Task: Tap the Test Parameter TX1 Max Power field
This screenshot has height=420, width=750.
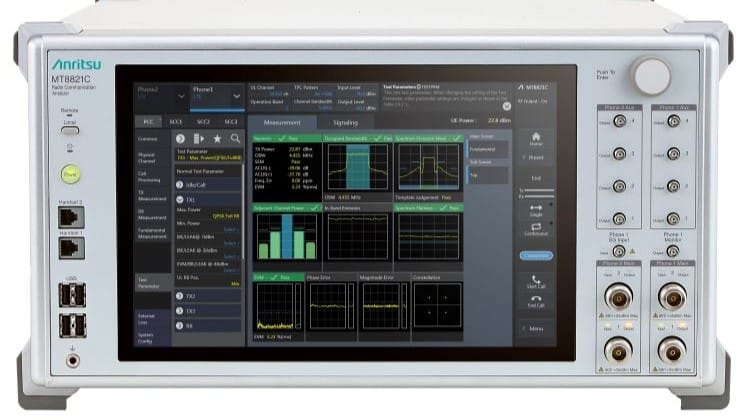Action: coord(209,154)
